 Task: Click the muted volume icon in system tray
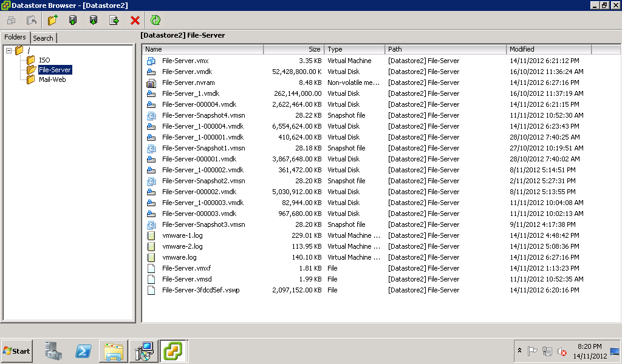click(562, 351)
